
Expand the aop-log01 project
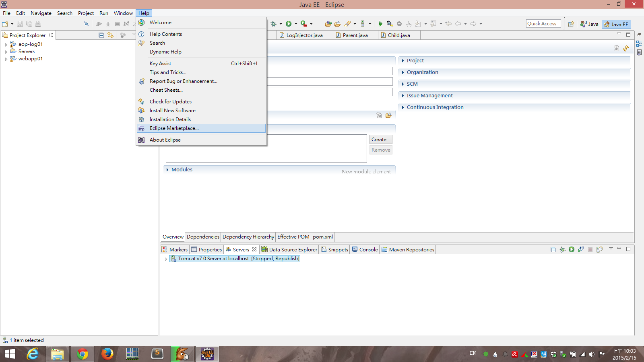[x=6, y=45]
